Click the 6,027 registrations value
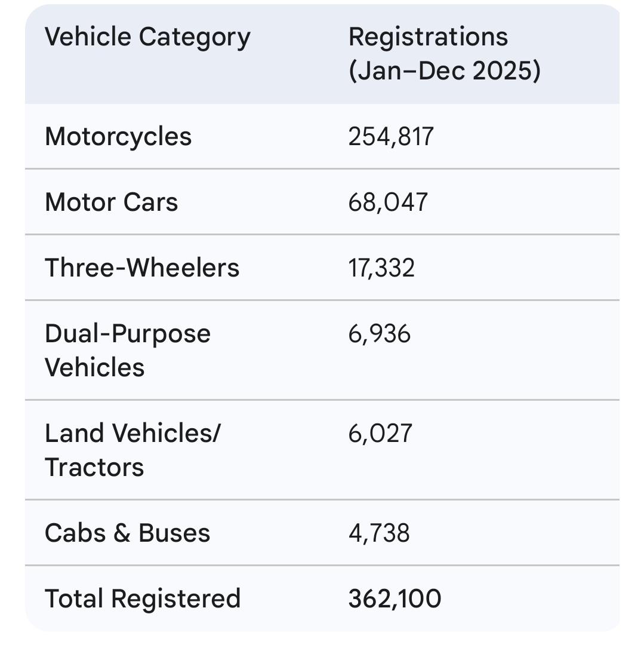The height and width of the screenshot is (654, 644). click(x=380, y=433)
